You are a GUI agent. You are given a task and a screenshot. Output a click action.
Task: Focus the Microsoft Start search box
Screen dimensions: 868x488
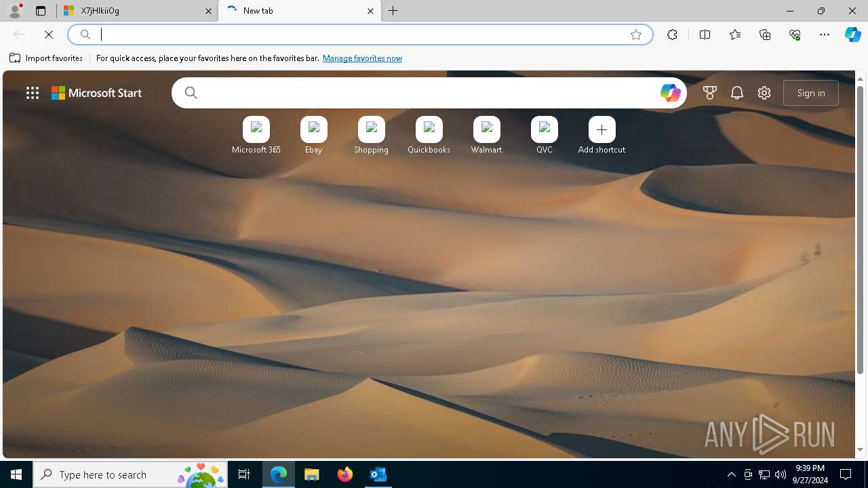pyautogui.click(x=429, y=93)
